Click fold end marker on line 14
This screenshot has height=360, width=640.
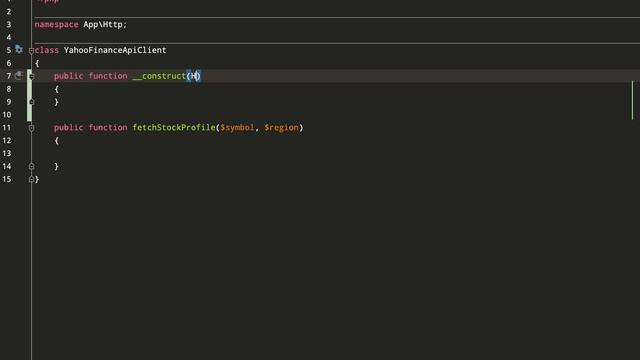click(x=31, y=167)
